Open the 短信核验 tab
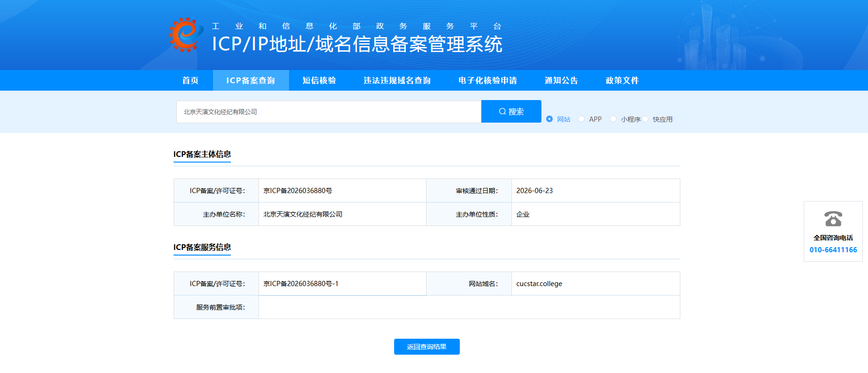868x373 pixels. point(320,80)
